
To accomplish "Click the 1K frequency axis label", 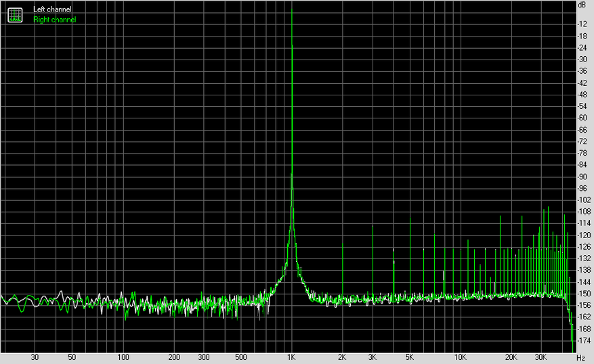I will (x=291, y=357).
